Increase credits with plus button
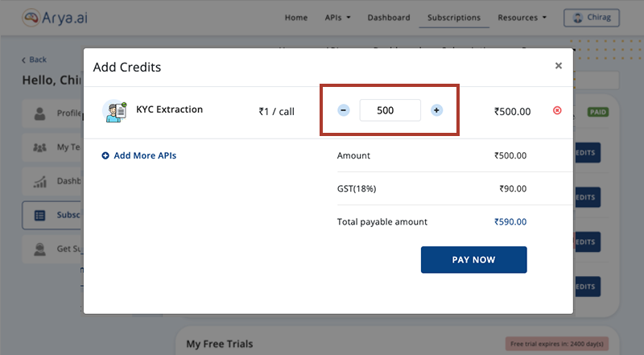 point(436,110)
